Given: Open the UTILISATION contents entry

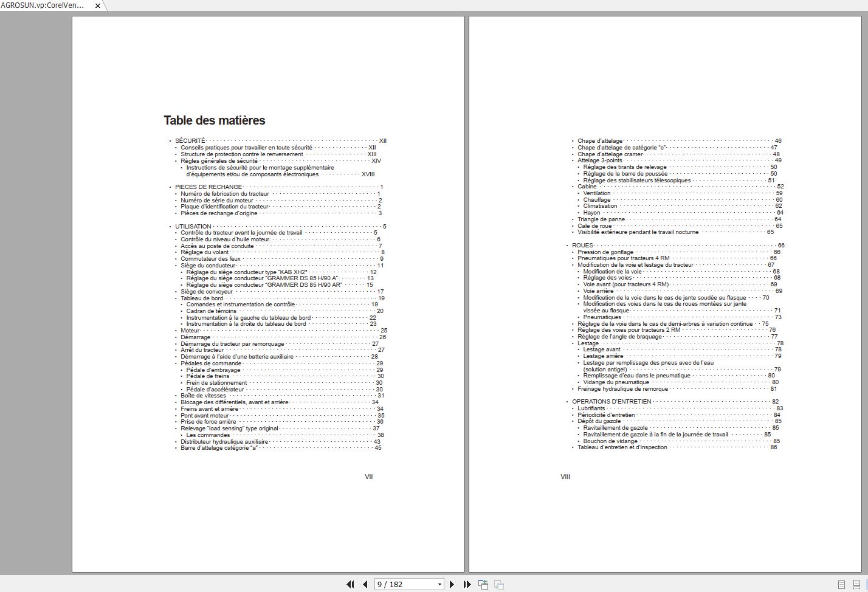Looking at the screenshot, I should (x=193, y=227).
